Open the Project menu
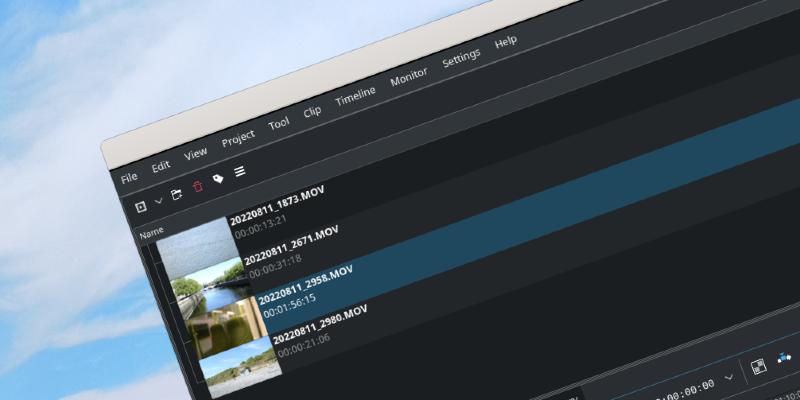800x400 pixels. [238, 138]
